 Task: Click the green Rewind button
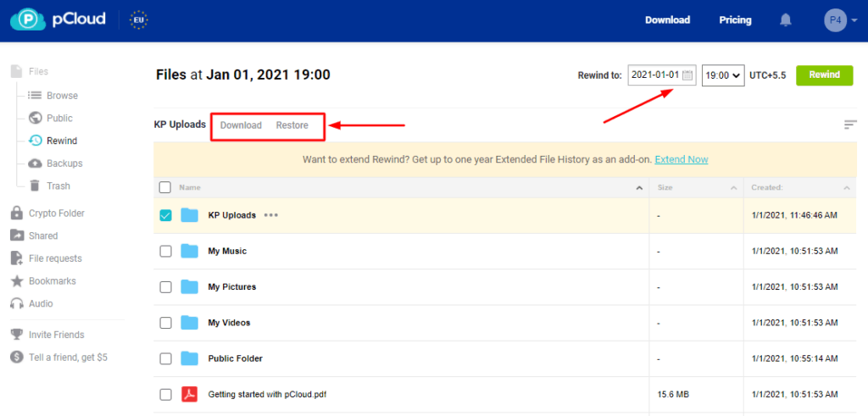pos(824,75)
